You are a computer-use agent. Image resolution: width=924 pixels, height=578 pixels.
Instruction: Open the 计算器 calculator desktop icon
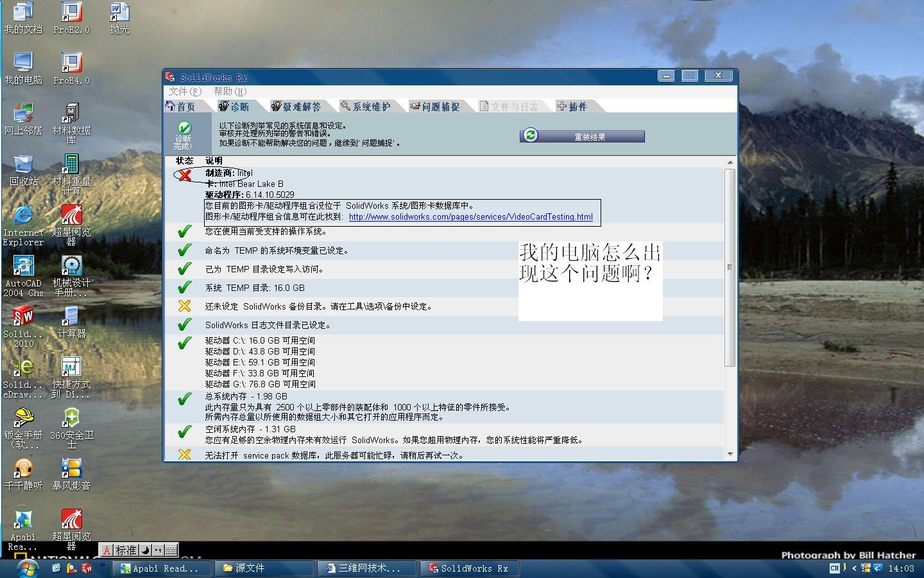(71, 322)
